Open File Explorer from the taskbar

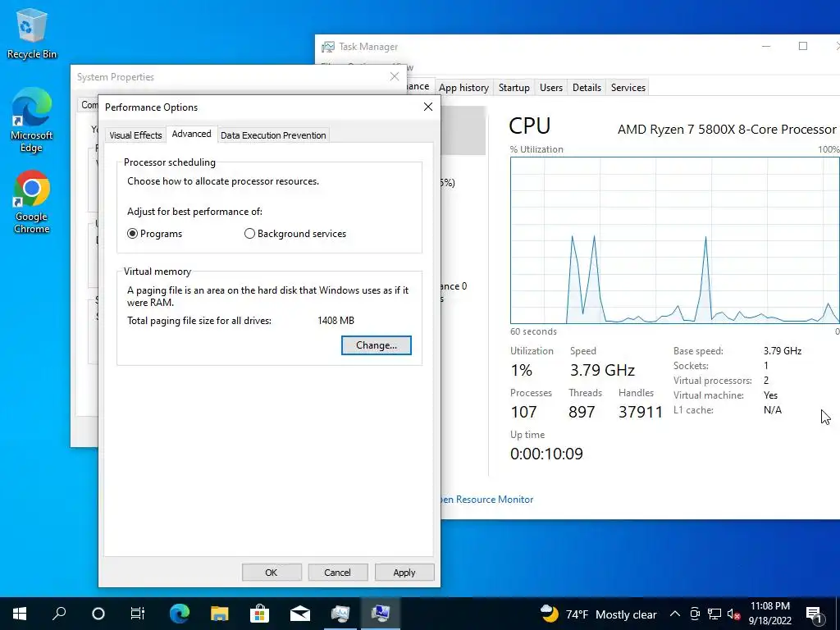[220, 614]
